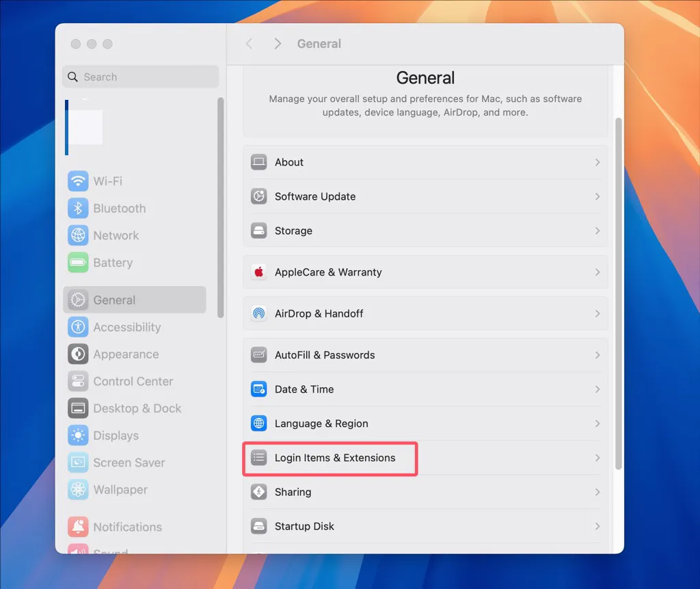Expand the Login Items & Extensions chevron
The width and height of the screenshot is (700, 589).
point(597,458)
